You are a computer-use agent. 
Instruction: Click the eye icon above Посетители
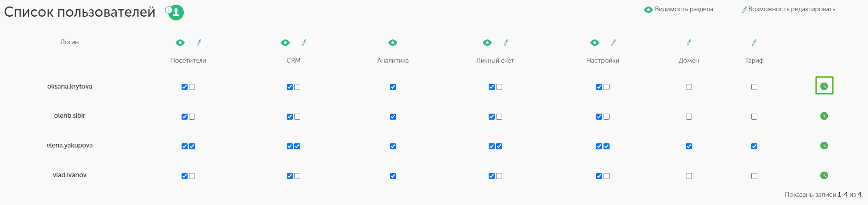point(180,43)
